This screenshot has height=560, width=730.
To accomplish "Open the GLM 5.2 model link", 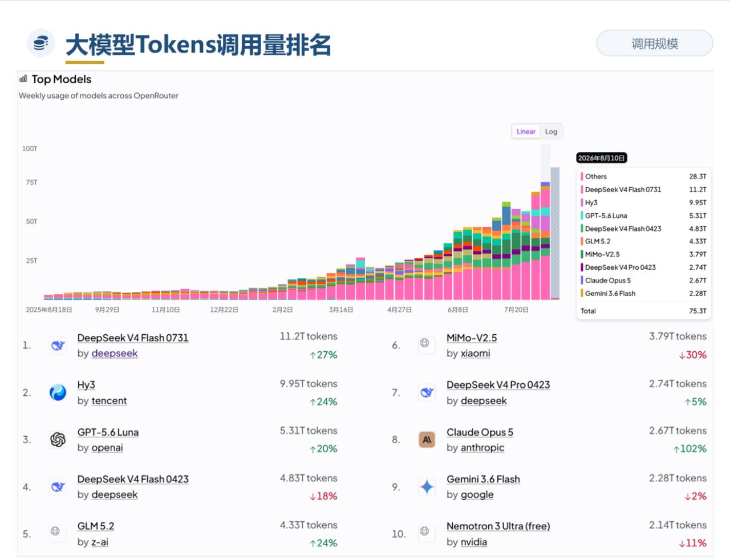I will 96,526.
